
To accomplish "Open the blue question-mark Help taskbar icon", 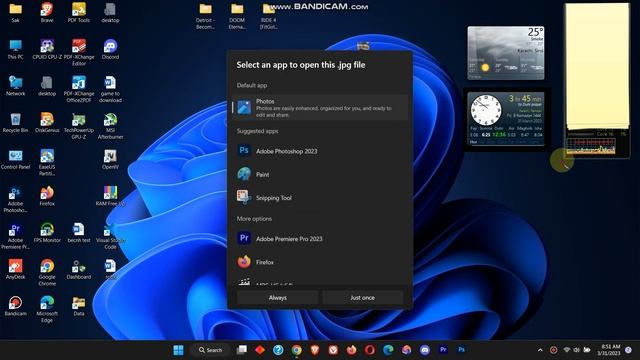I will point(278,350).
